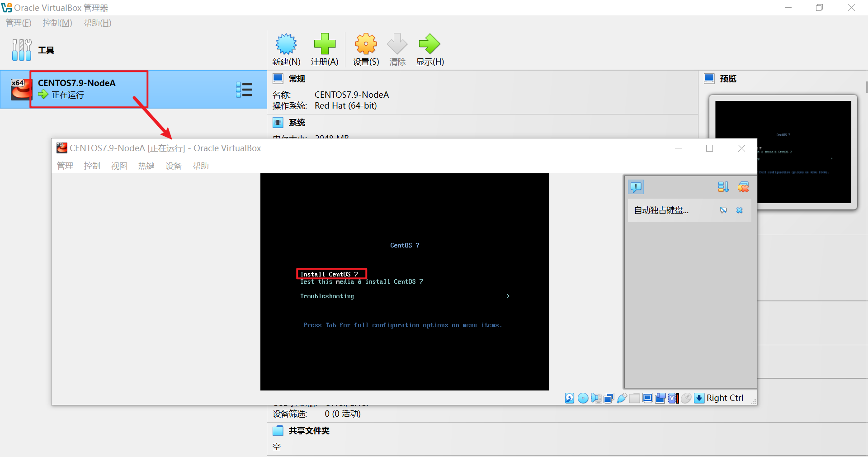The image size is (868, 457).
Task: Click the audio status icon
Action: [x=596, y=398]
